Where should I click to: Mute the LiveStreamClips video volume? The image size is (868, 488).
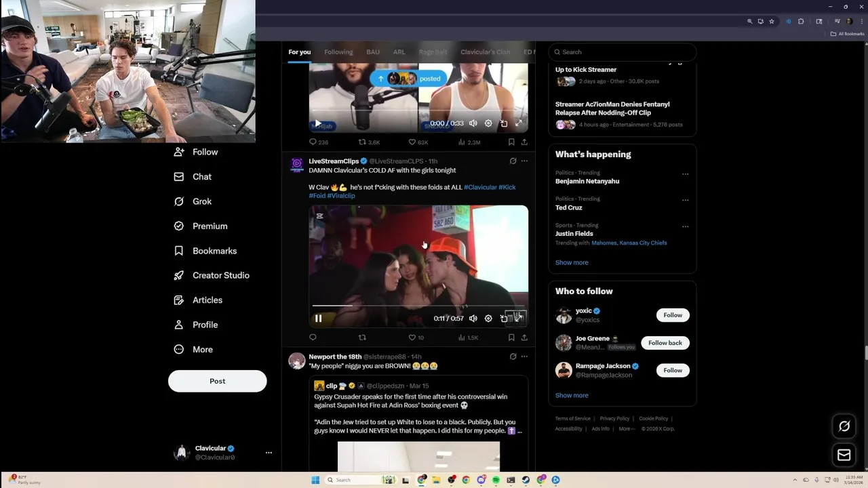point(473,319)
